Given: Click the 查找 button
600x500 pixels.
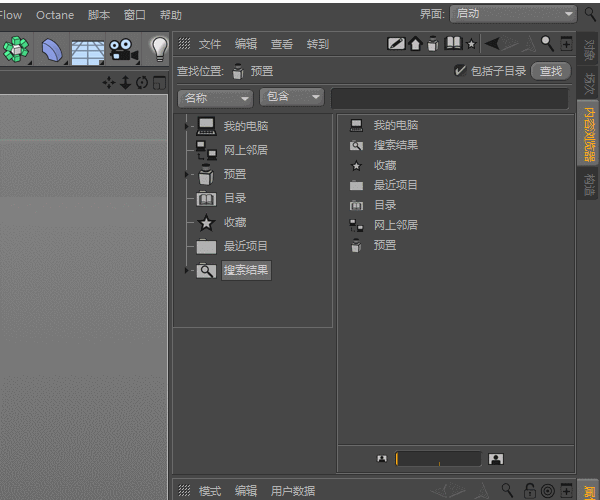Looking at the screenshot, I should click(551, 71).
